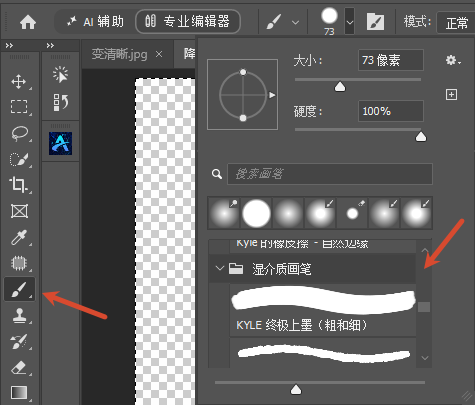Create new brush preset with plus icon

coord(452,95)
